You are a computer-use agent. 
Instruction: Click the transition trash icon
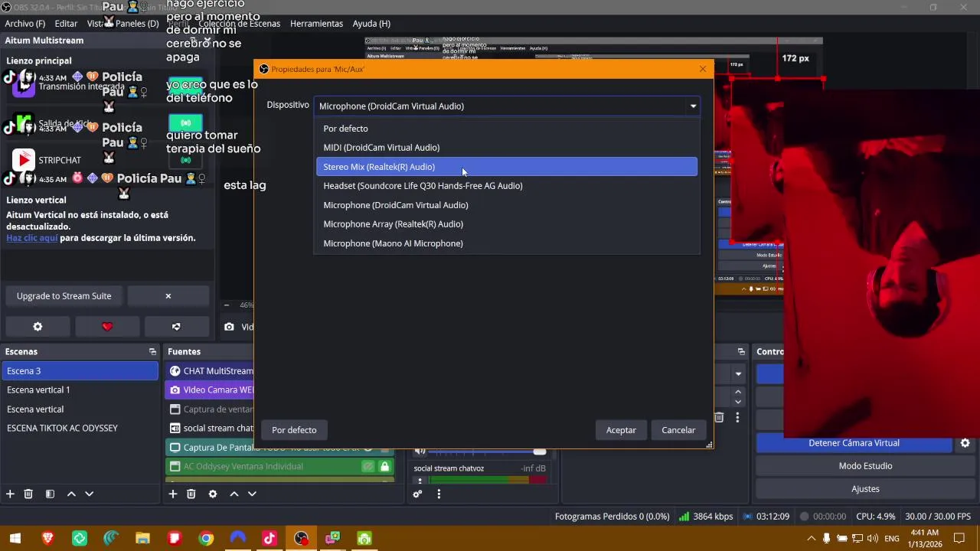pos(719,418)
